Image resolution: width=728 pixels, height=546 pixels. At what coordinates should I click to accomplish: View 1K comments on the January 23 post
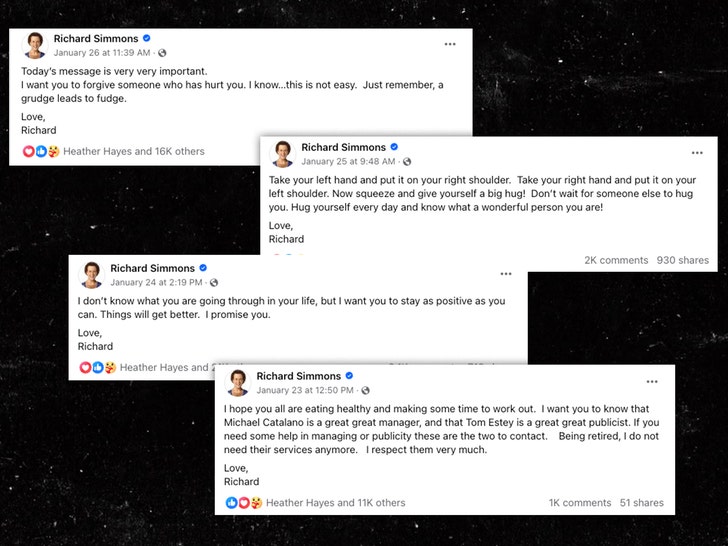[x=579, y=503]
